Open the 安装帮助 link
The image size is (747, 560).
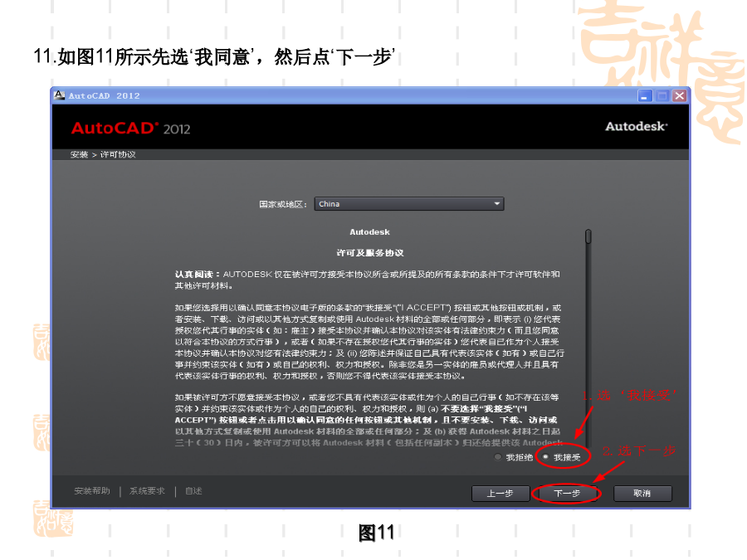(x=92, y=491)
